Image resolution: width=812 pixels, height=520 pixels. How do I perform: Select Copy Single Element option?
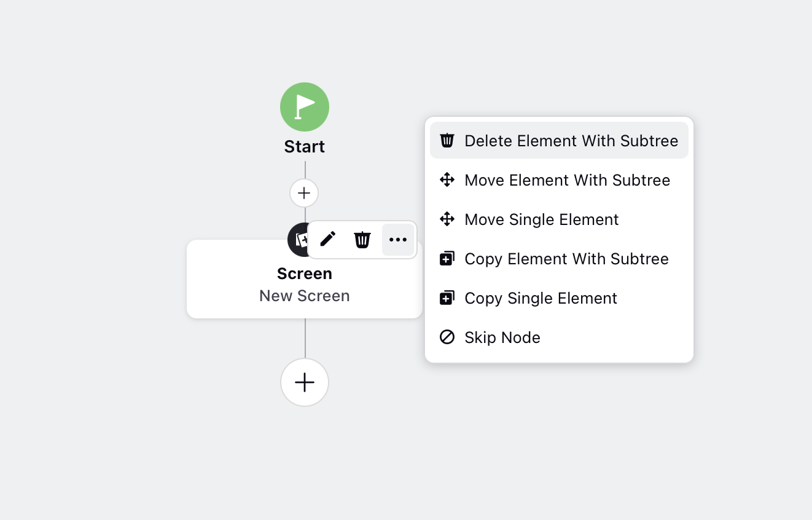(x=559, y=298)
